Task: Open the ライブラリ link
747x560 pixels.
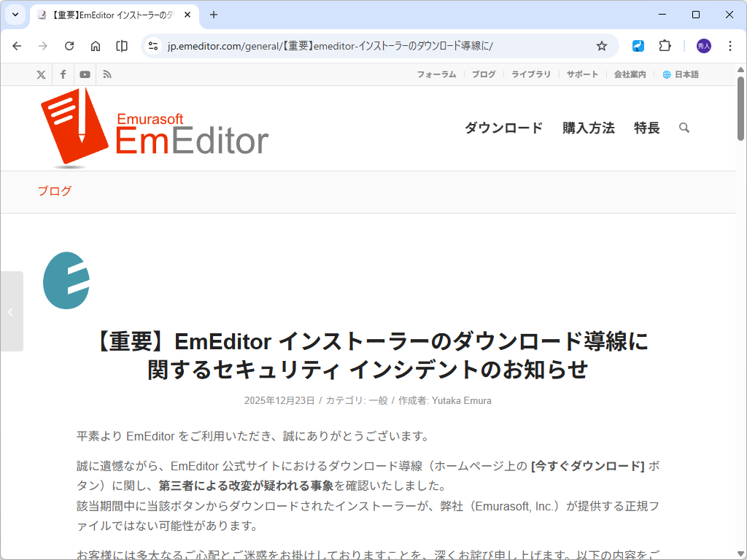Action: pyautogui.click(x=531, y=74)
